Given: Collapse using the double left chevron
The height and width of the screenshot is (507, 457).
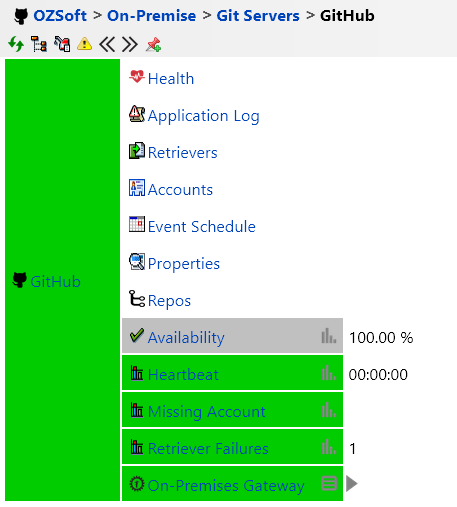Looking at the screenshot, I should [x=107, y=44].
